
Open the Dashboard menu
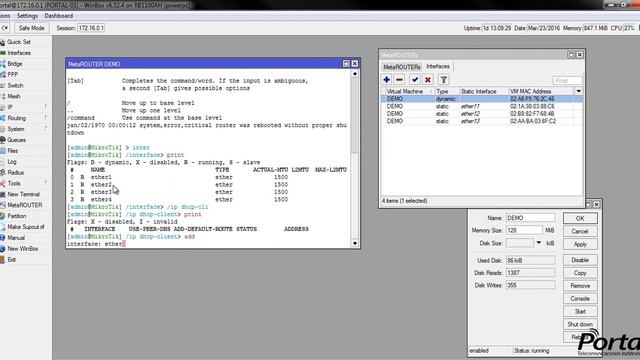[x=59, y=16]
